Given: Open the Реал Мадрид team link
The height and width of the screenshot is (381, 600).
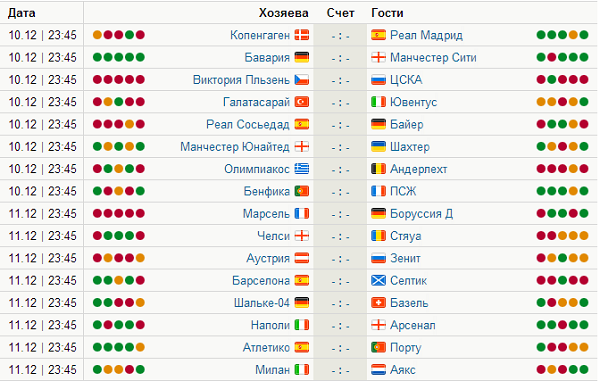Looking at the screenshot, I should [x=426, y=35].
